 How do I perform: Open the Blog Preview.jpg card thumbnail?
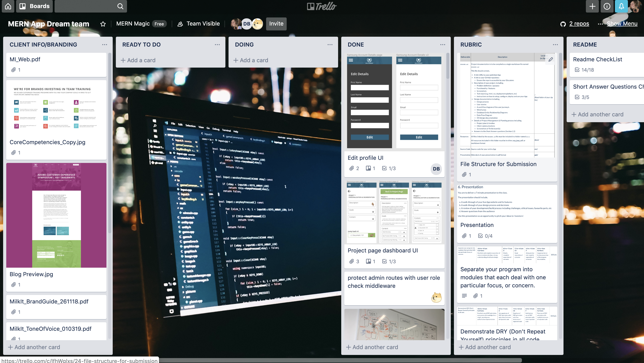point(56,215)
